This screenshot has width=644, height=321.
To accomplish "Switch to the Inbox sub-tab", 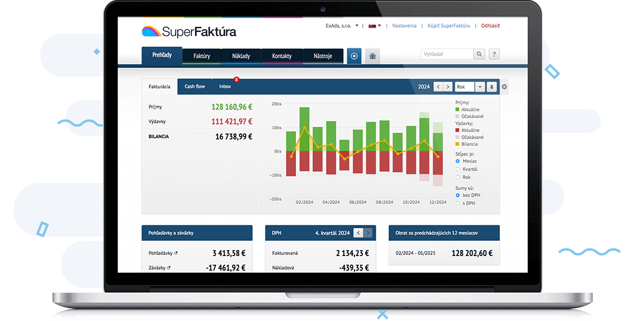I will (225, 87).
